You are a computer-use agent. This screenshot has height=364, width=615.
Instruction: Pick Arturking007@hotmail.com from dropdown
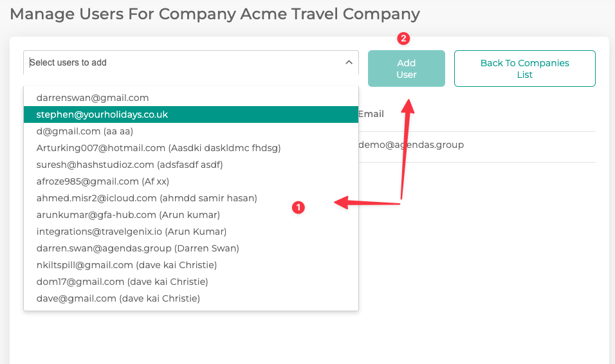(x=158, y=148)
